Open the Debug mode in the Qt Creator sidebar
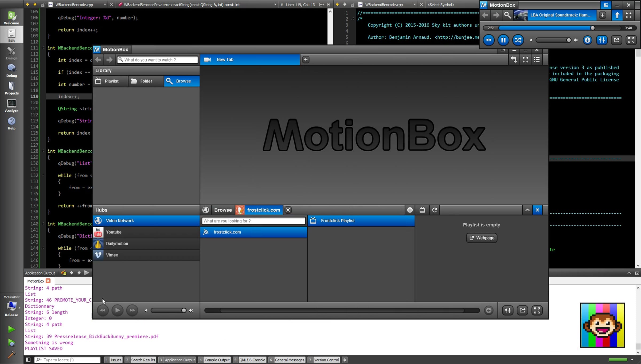Viewport: 641px width, 364px height. [x=11, y=71]
